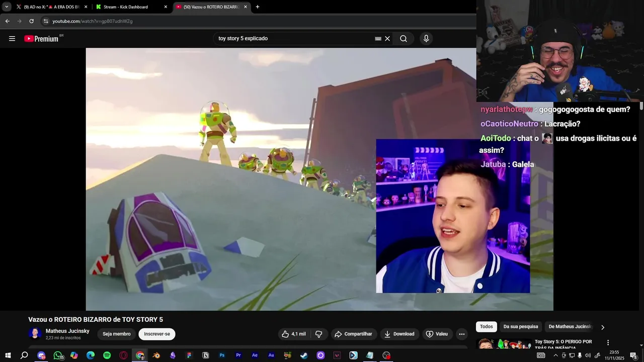Select the Todos filter chip

487,327
